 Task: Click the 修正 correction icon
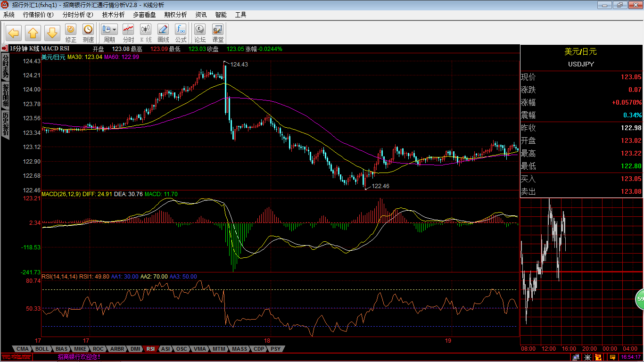tap(71, 33)
